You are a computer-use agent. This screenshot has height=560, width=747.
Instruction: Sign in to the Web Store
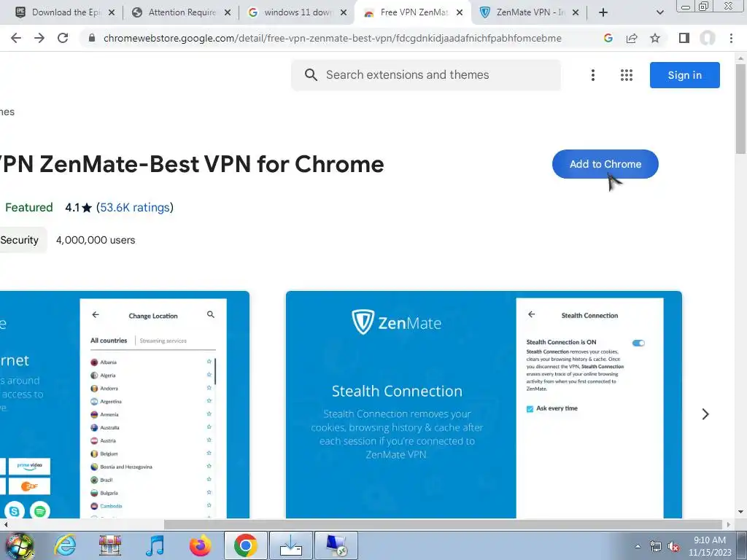coord(684,75)
